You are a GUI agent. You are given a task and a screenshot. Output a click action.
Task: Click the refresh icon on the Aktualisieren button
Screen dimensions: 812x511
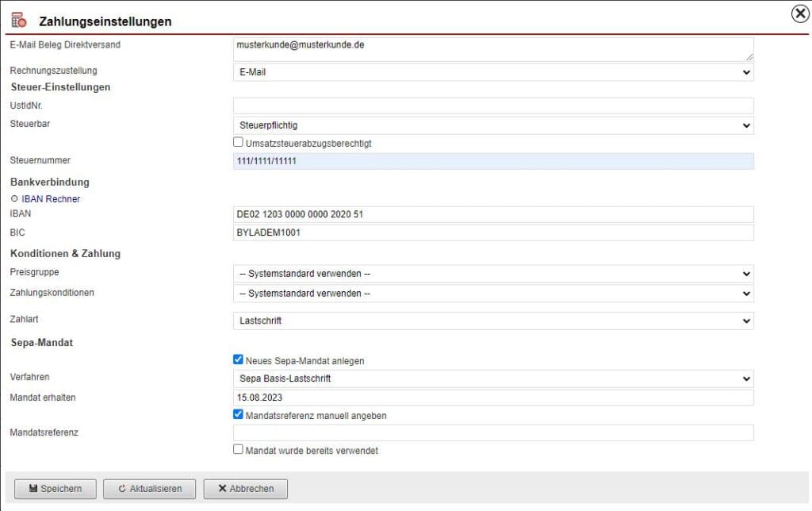(123, 489)
